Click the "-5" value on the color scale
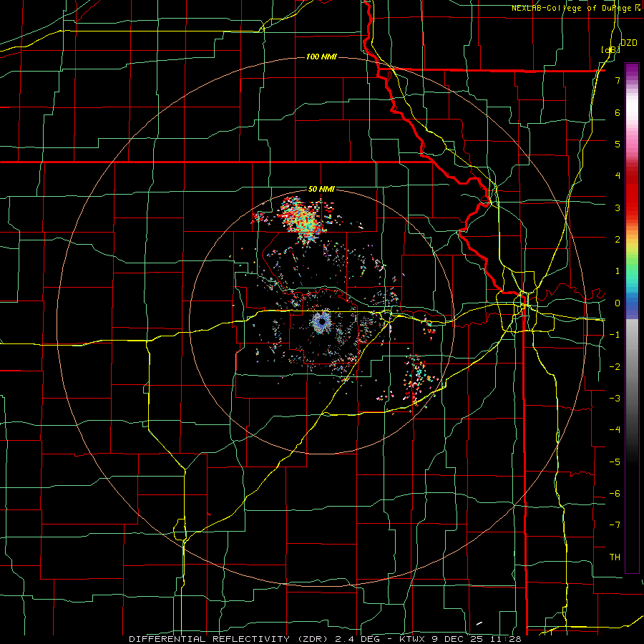The height and width of the screenshot is (644, 644). pyautogui.click(x=615, y=462)
